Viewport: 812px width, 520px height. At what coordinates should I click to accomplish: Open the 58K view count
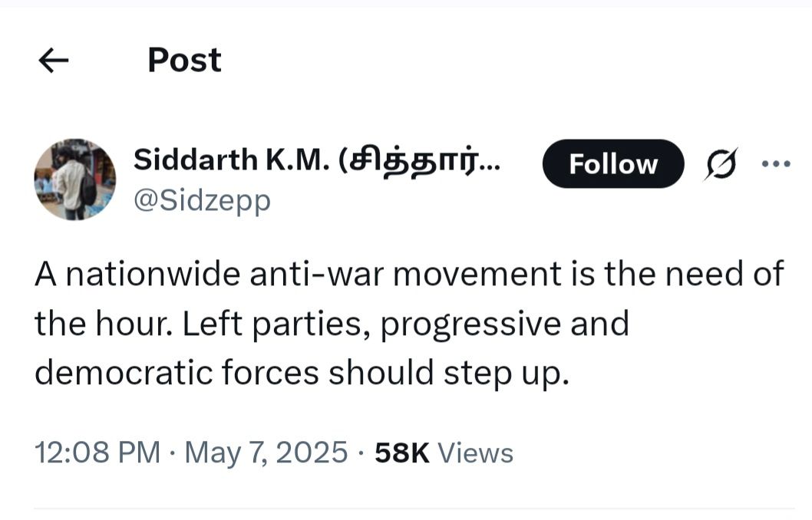[x=444, y=453]
